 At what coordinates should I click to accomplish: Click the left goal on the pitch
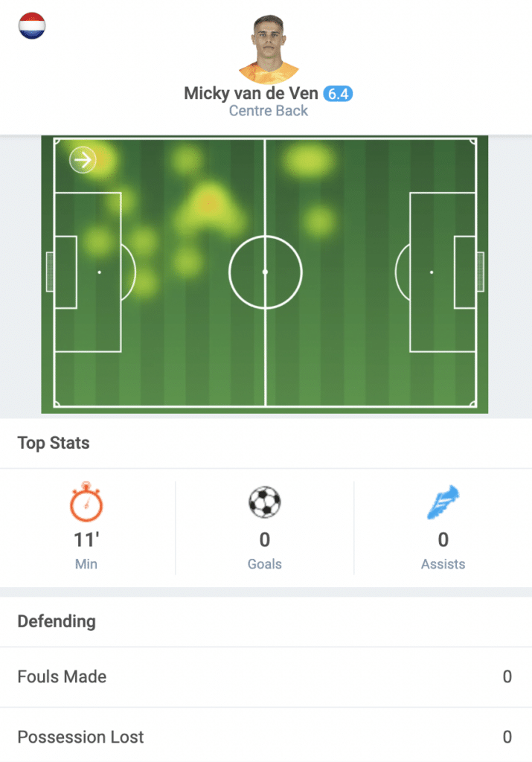(50, 272)
